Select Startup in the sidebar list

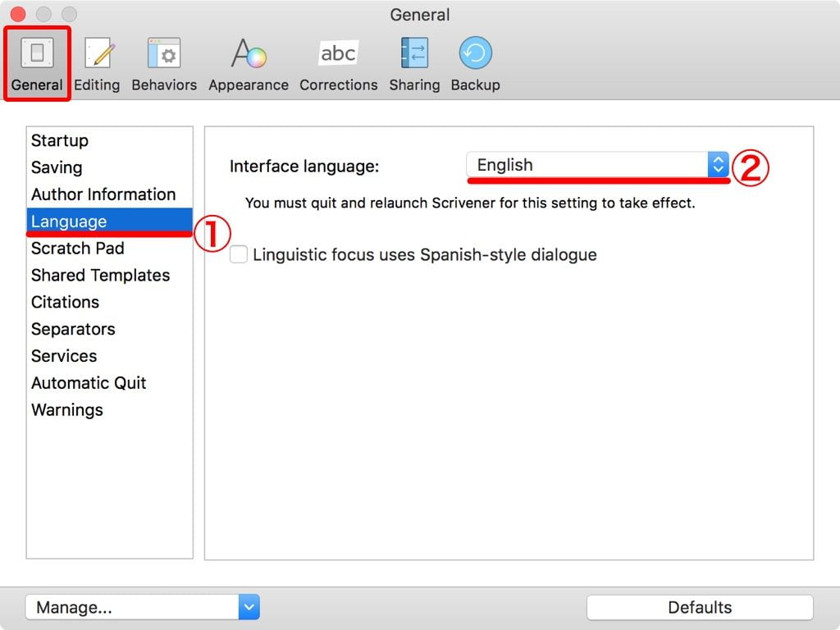click(109, 140)
